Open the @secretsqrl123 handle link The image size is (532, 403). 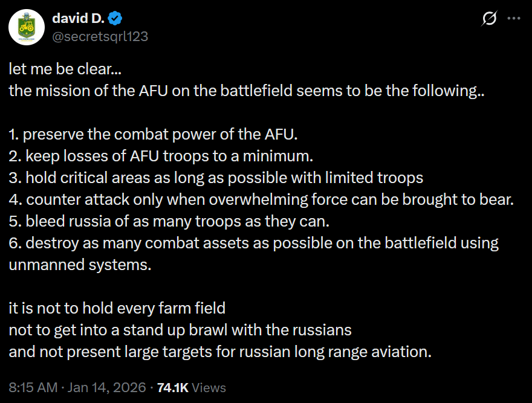[100, 36]
